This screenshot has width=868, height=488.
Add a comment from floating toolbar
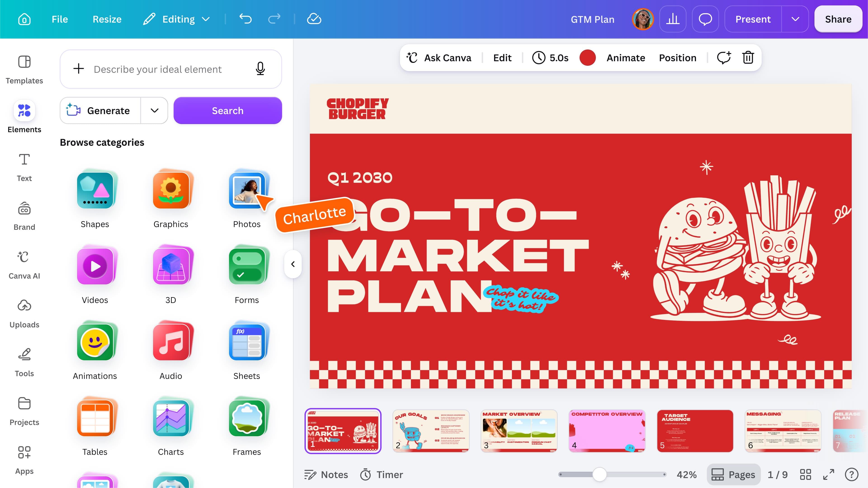tap(724, 58)
